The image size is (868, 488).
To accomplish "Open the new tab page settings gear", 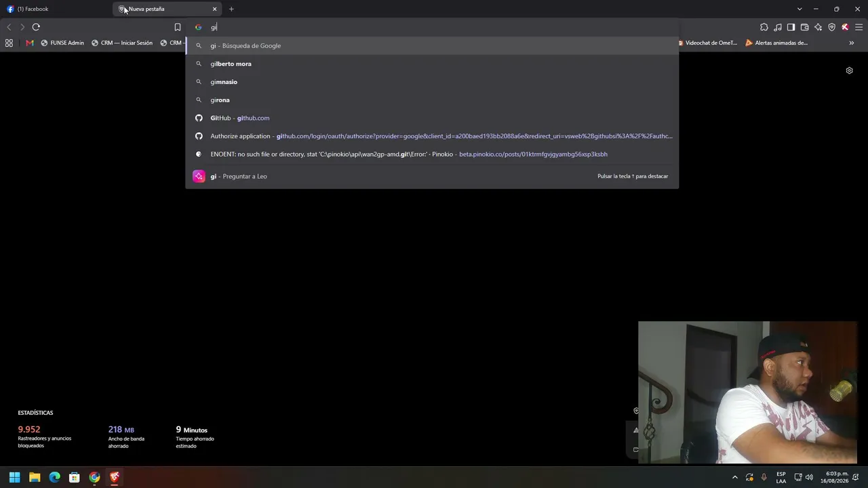I will [x=849, y=70].
